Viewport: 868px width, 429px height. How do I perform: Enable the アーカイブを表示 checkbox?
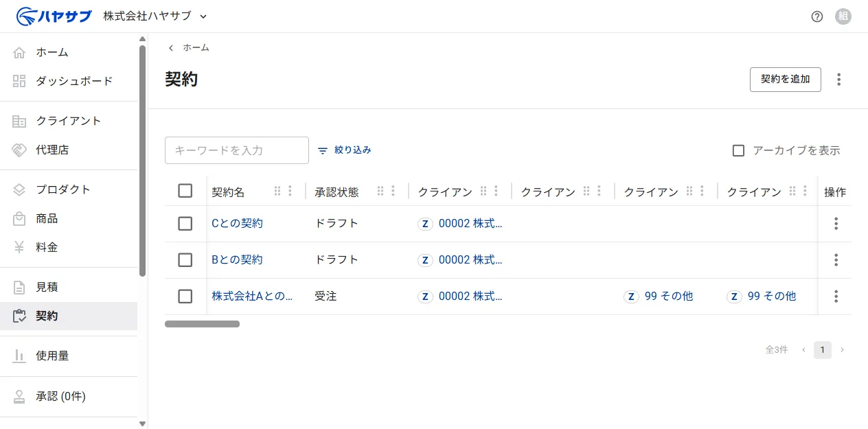pyautogui.click(x=738, y=150)
